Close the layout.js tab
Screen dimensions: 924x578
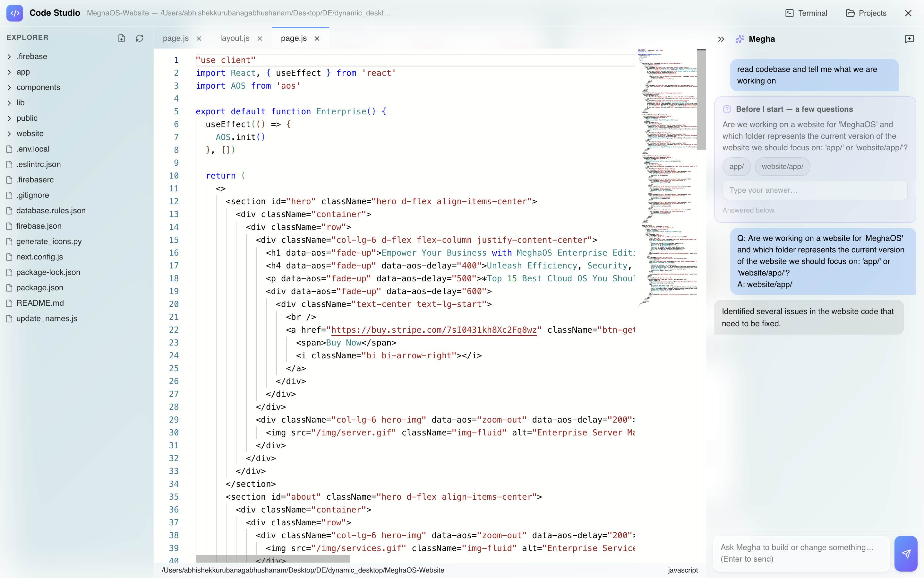tap(260, 39)
